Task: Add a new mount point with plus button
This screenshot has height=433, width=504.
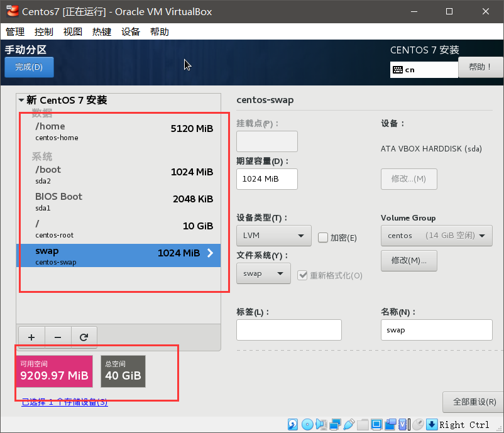Action: click(31, 337)
